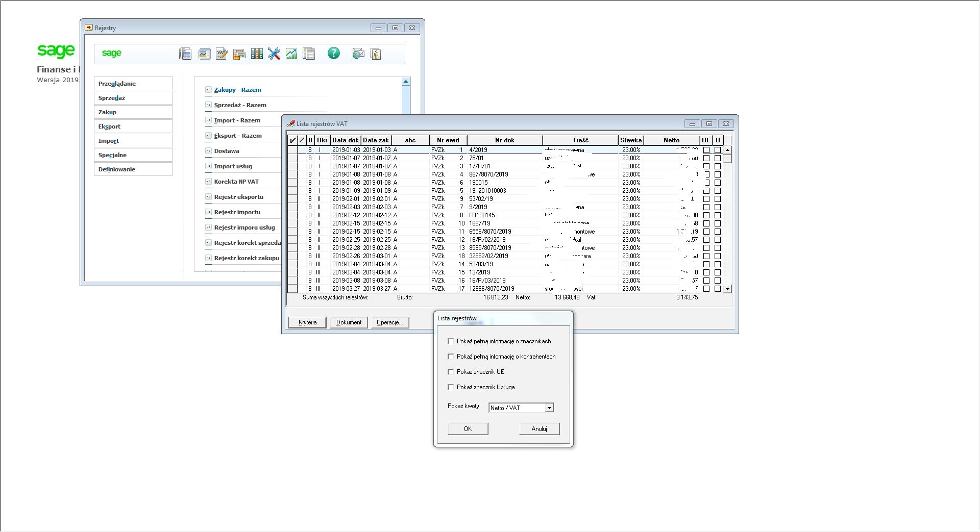This screenshot has width=980, height=532.
Task: Click arrow icon beside Eksport - Razem
Action: [208, 136]
